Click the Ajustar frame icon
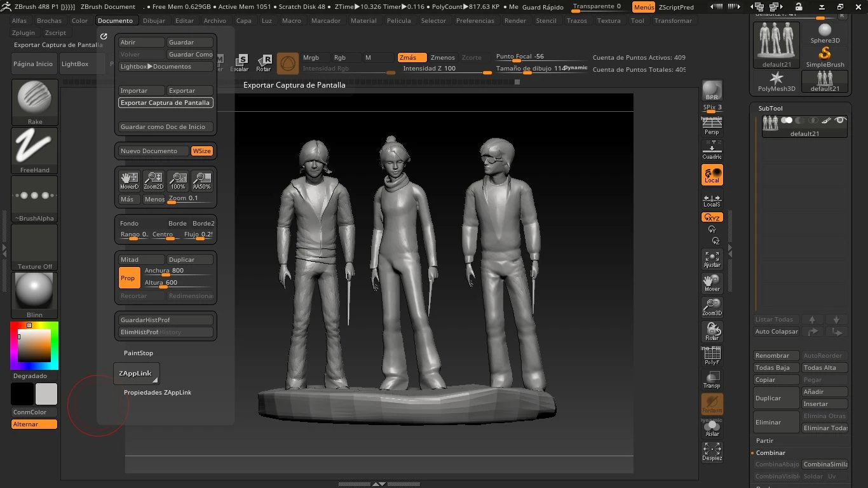This screenshot has width=868, height=488. point(712,259)
